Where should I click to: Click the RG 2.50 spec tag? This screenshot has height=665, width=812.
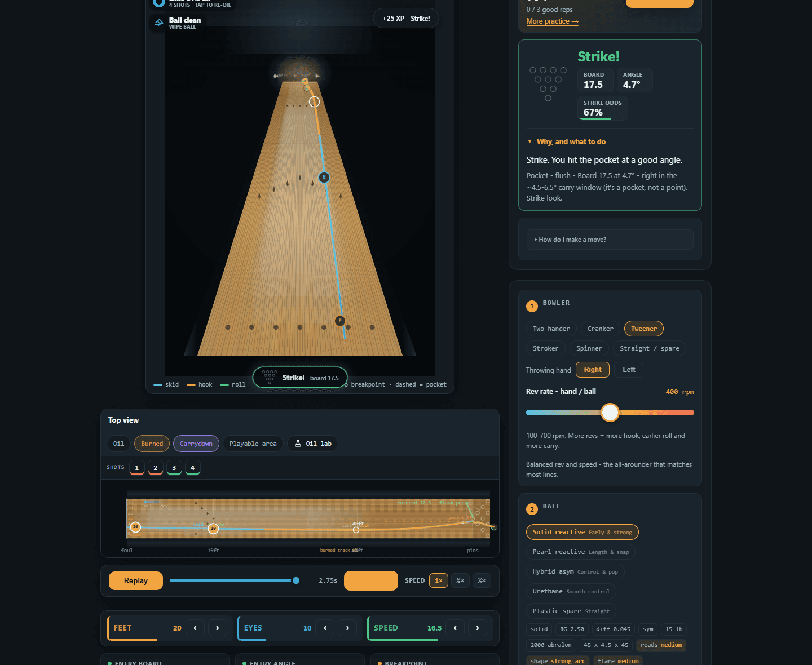point(572,629)
